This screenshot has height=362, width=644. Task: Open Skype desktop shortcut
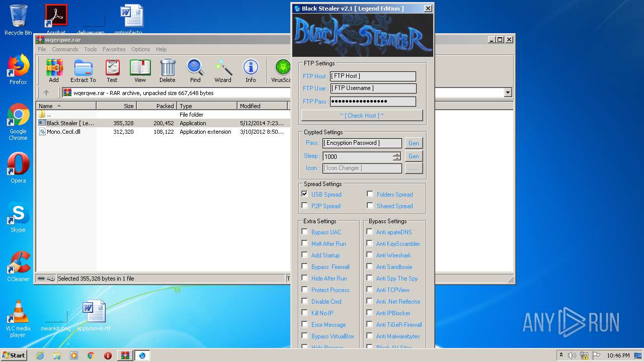pos(18,218)
